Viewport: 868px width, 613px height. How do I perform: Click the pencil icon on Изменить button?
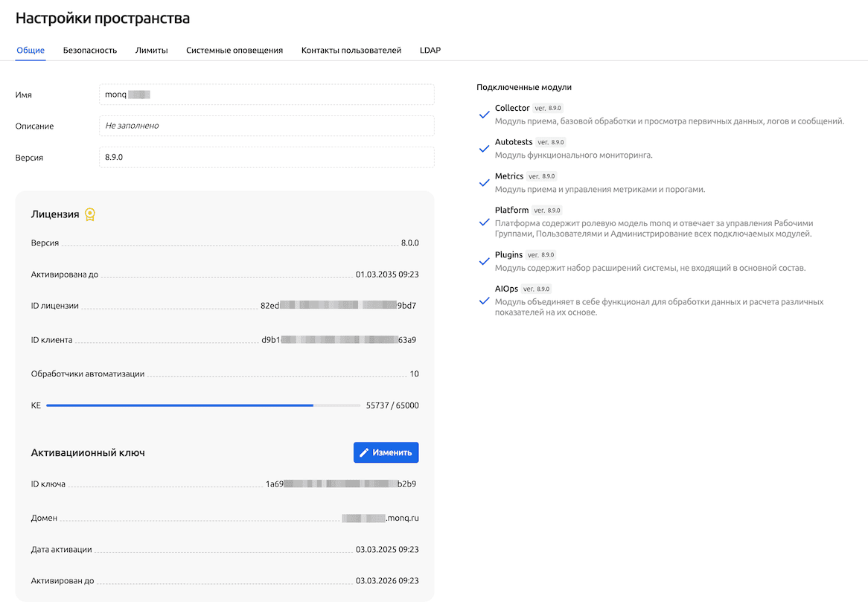(x=364, y=452)
